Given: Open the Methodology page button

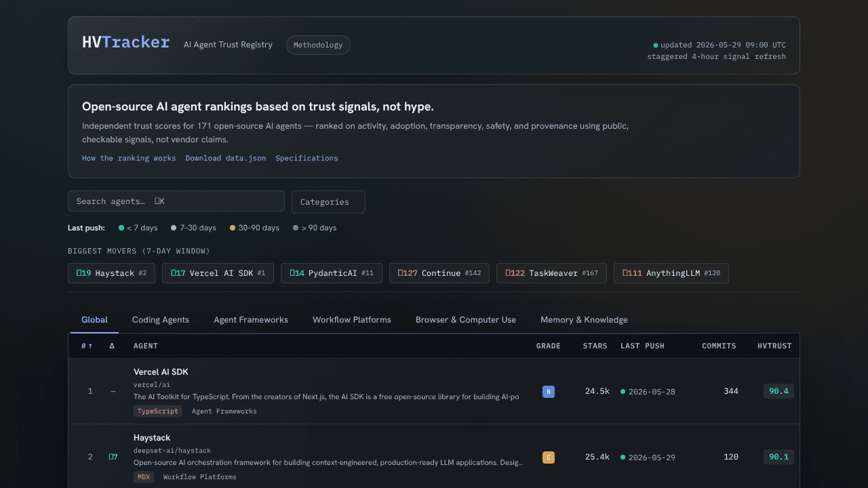Looking at the screenshot, I should coord(318,45).
